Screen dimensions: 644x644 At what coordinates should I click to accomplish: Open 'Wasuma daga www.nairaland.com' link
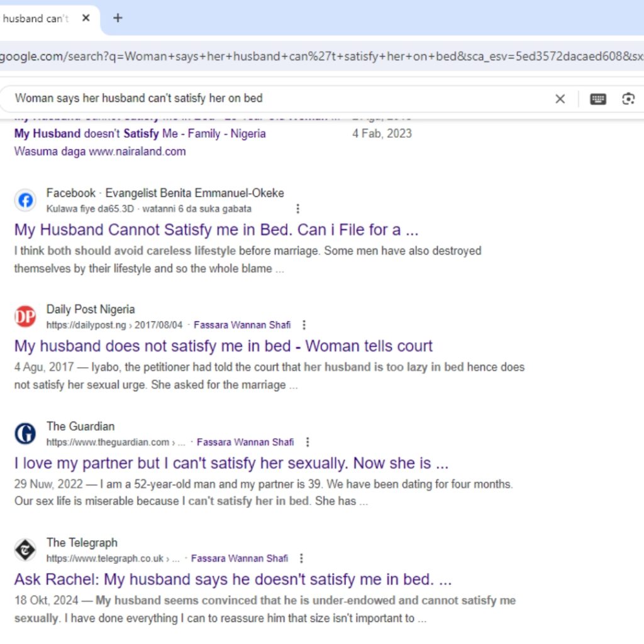[x=100, y=151]
